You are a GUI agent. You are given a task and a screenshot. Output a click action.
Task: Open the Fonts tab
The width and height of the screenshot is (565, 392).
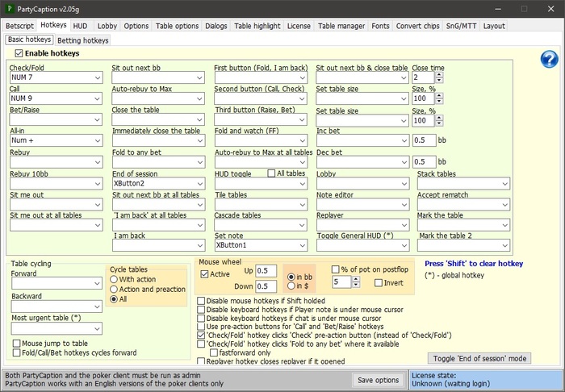tap(380, 26)
